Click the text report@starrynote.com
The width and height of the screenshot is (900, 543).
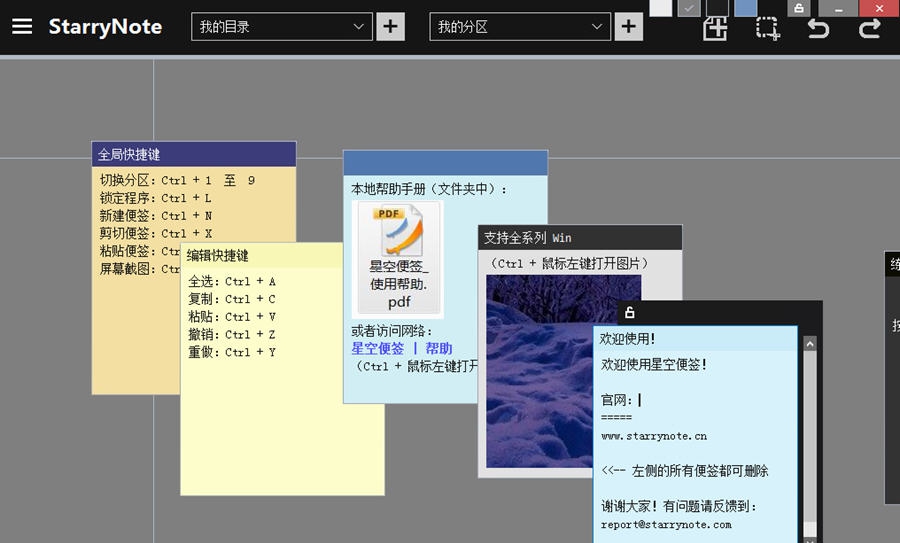click(666, 525)
